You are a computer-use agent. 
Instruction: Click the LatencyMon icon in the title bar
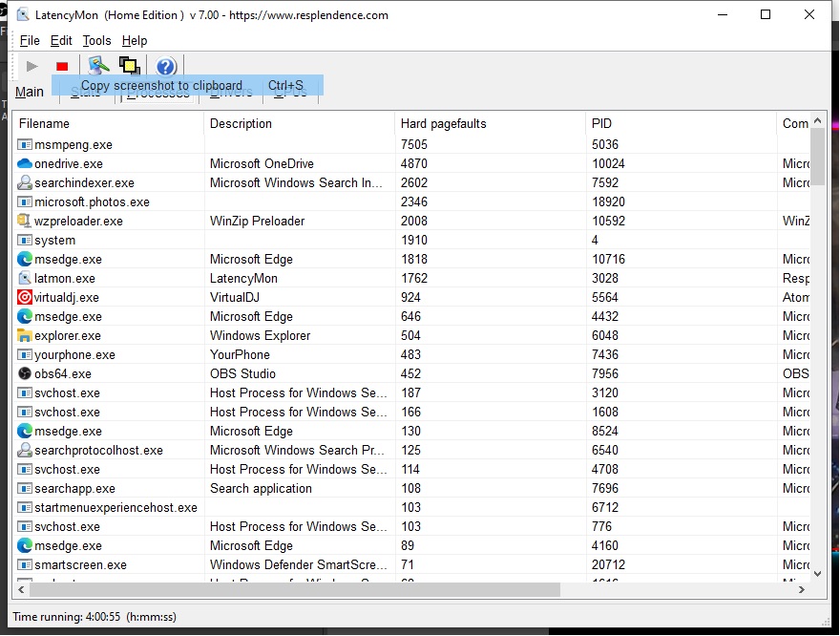click(x=23, y=14)
